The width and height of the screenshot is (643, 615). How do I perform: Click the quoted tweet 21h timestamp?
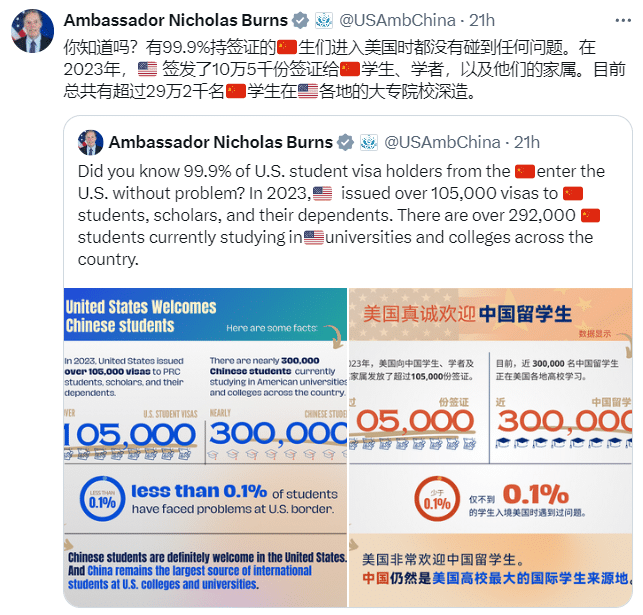527,142
